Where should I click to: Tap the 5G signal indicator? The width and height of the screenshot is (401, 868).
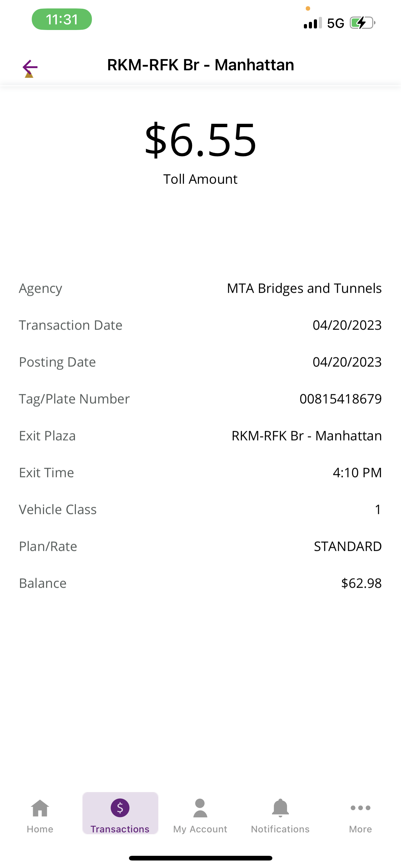coord(336,23)
